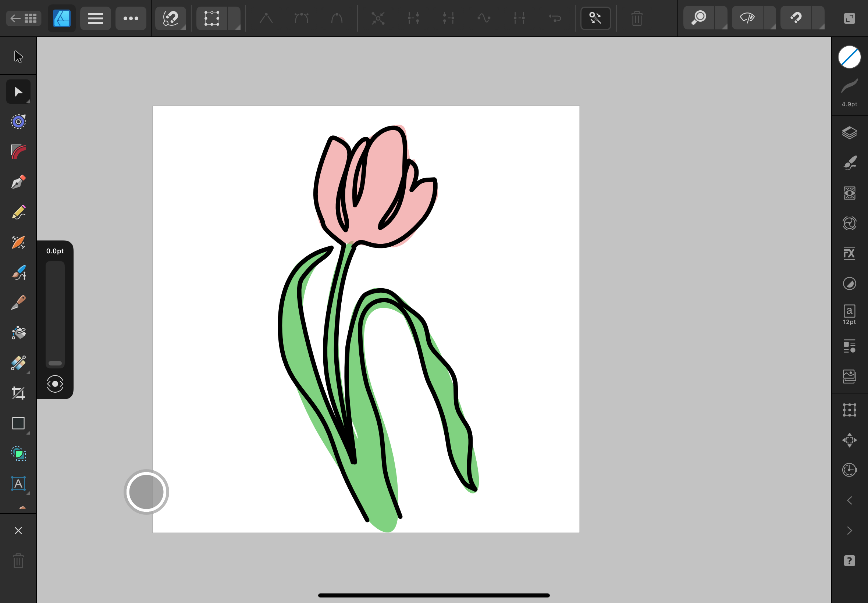Open the Stock images studio
The height and width of the screenshot is (603, 868).
(x=850, y=376)
